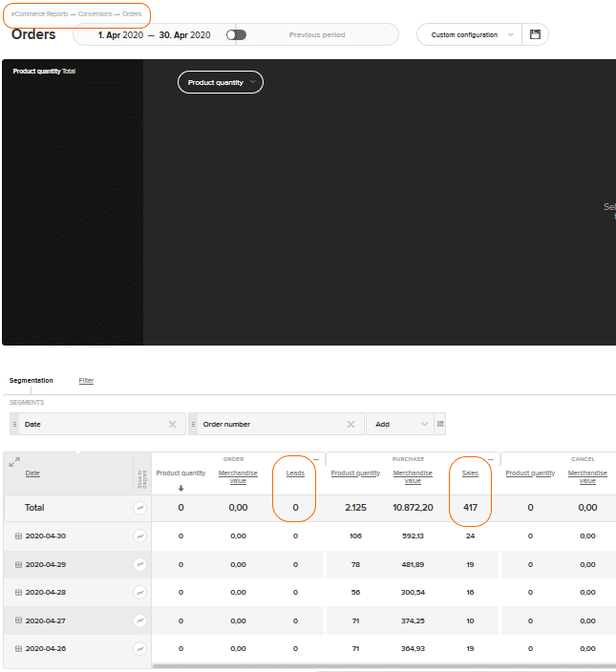Viewport: 616px width, 672px height.
Task: Open the Product quantity metric dropdown
Action: coord(221,82)
